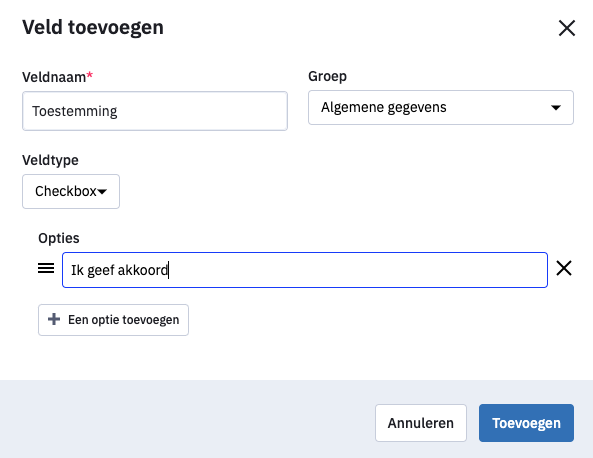Image resolution: width=593 pixels, height=458 pixels.
Task: Click the Veldnaam label
Action: coord(54,77)
